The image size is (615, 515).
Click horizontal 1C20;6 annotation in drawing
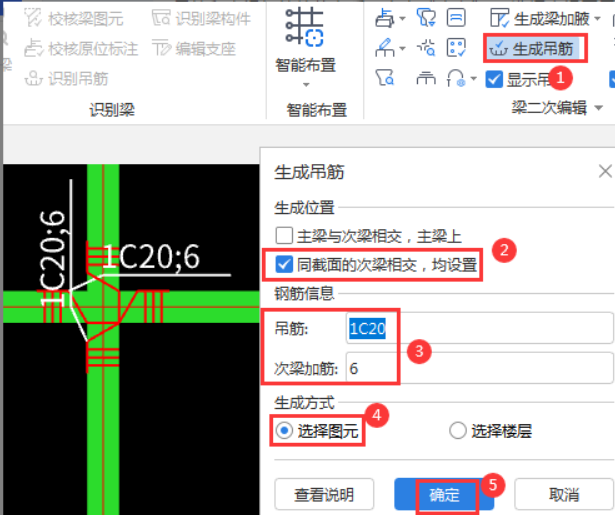pos(151,257)
